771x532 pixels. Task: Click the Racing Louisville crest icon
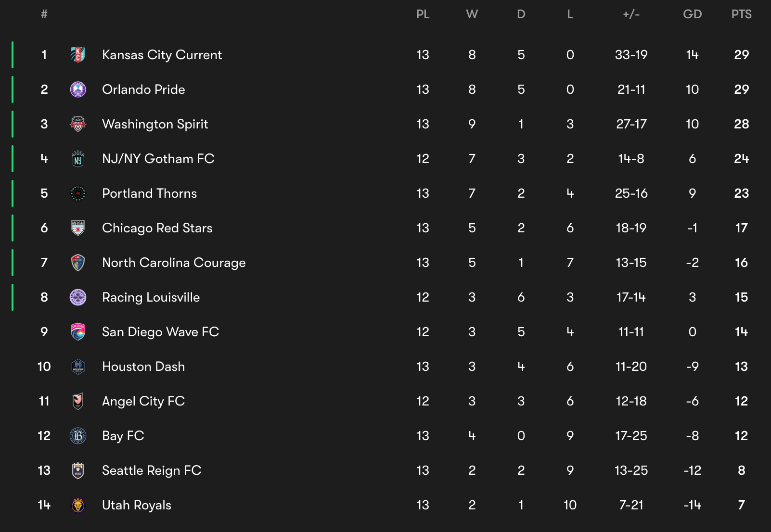point(78,297)
